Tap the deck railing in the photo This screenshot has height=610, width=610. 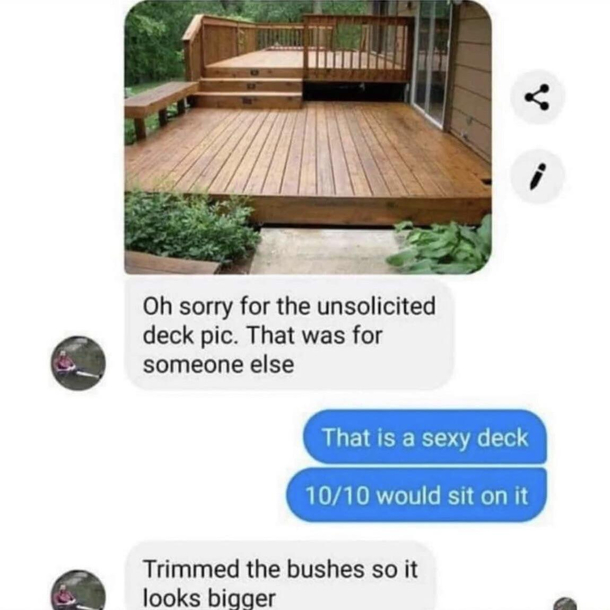click(x=357, y=47)
